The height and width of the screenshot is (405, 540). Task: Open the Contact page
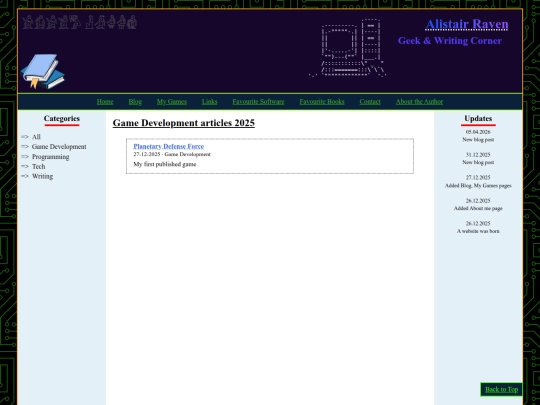point(370,102)
